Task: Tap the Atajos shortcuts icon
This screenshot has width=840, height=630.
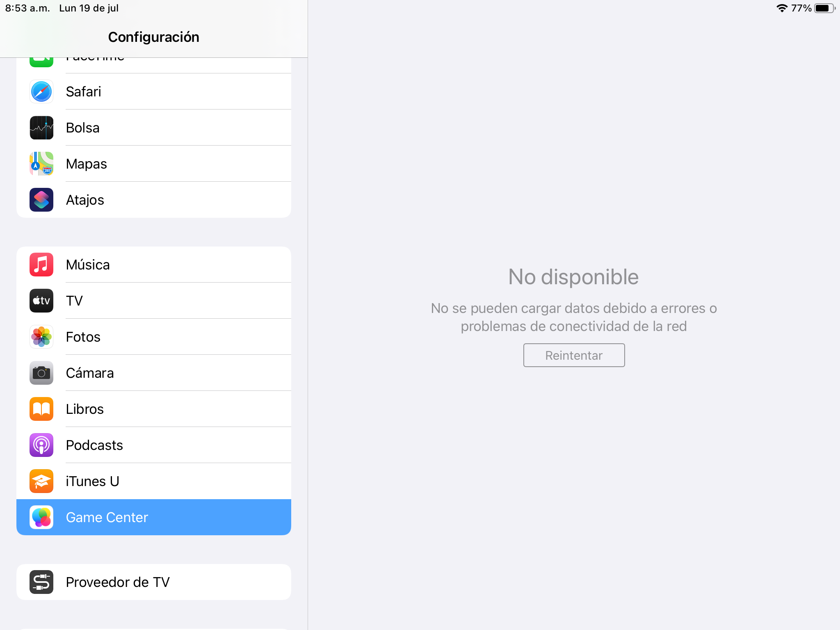Action: tap(41, 200)
